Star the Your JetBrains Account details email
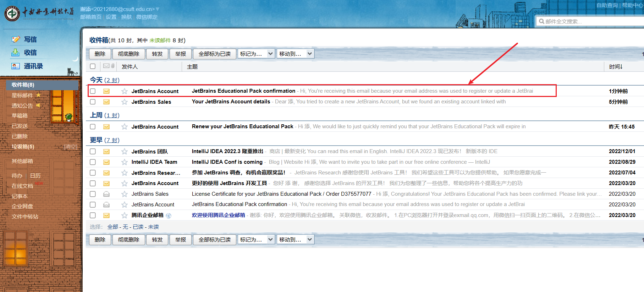The image size is (644, 292). click(x=125, y=102)
